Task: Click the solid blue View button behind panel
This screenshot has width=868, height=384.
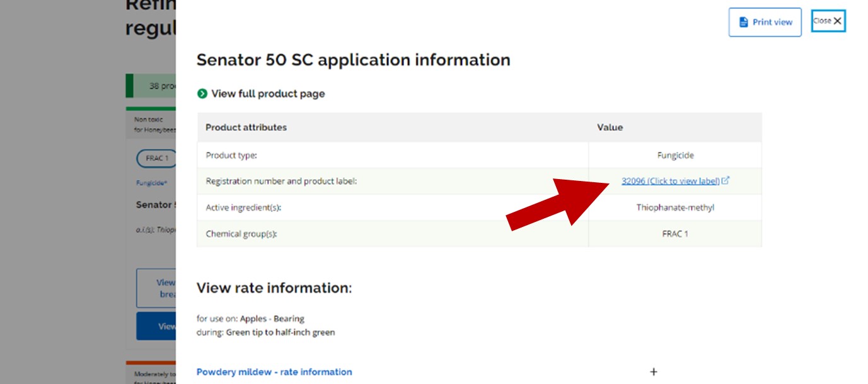Action: click(x=156, y=326)
